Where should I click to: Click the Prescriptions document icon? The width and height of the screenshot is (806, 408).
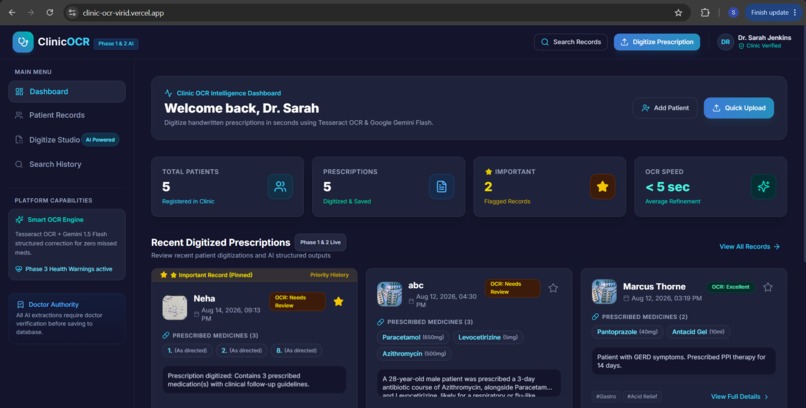442,187
